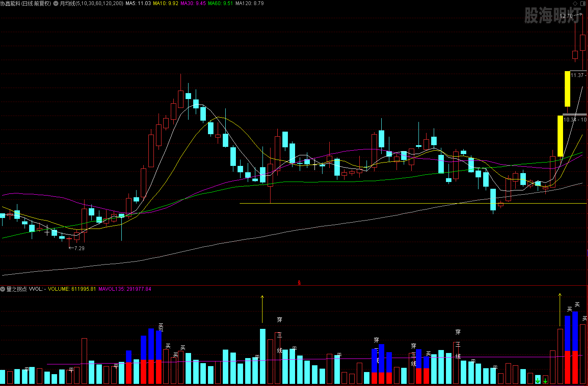Select the MAVOL135: 291977.84 label

(125, 289)
